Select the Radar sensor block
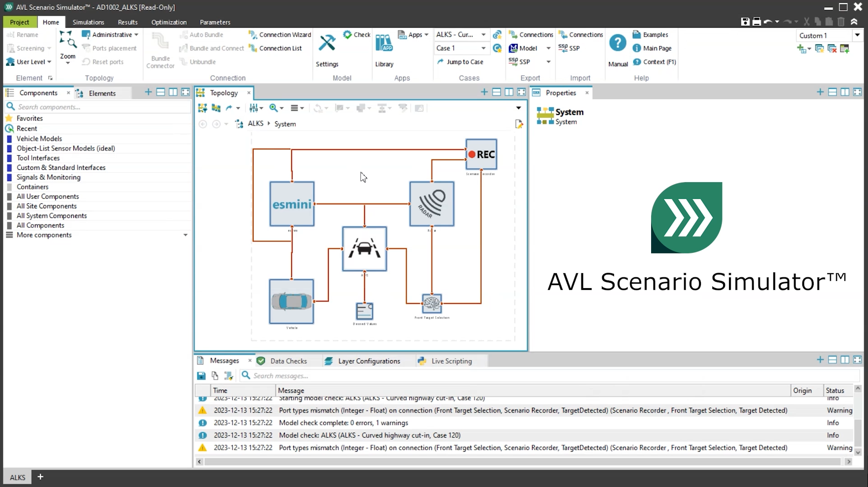Screen dimensions: 868x487 [432, 204]
